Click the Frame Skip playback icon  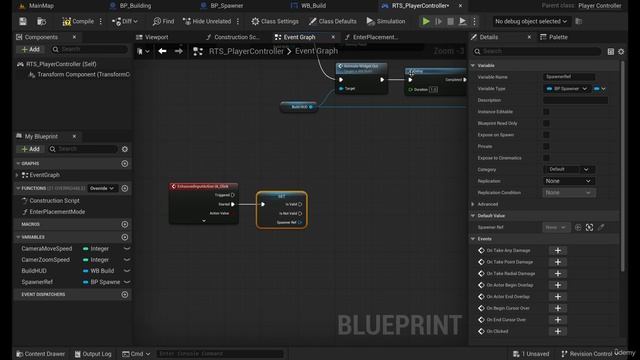[438, 21]
